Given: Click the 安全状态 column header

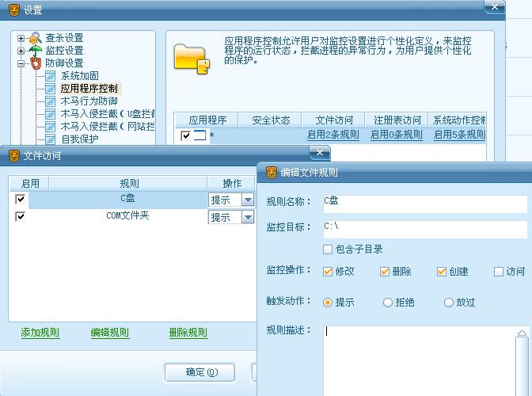Looking at the screenshot, I should point(270,120).
